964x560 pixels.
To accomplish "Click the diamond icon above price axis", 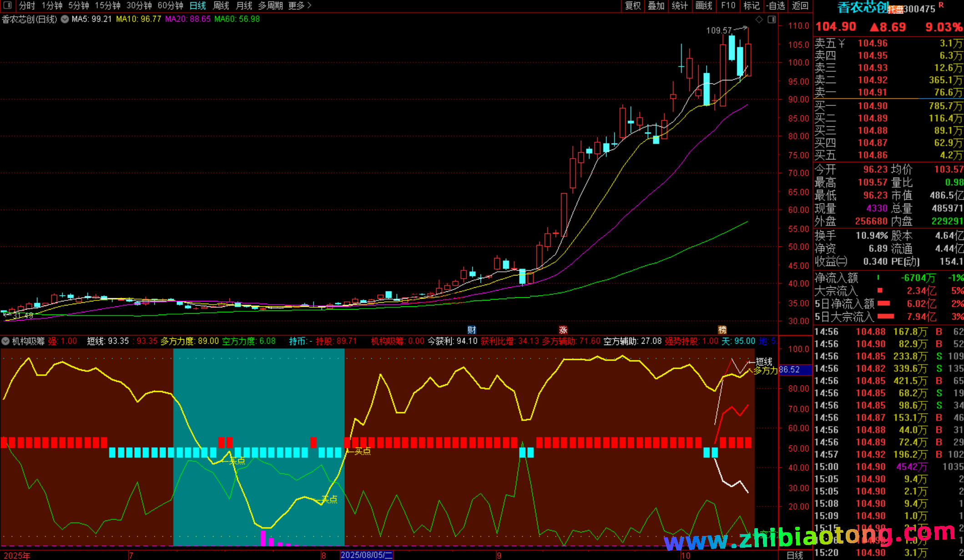I will [x=759, y=19].
